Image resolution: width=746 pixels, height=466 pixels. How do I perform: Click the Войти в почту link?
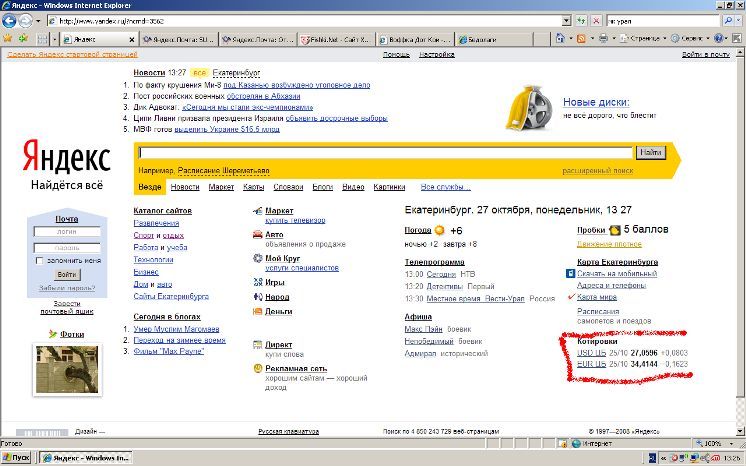(706, 54)
